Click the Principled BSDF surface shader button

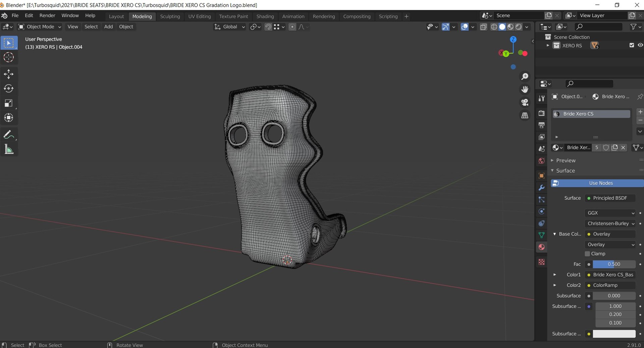click(610, 198)
